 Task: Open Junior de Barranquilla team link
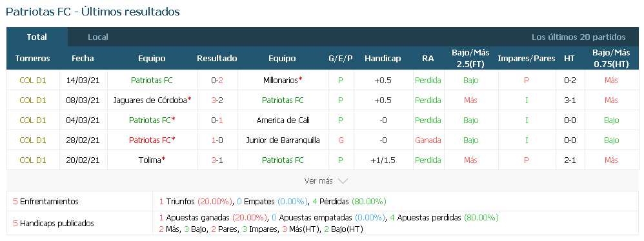(283, 140)
